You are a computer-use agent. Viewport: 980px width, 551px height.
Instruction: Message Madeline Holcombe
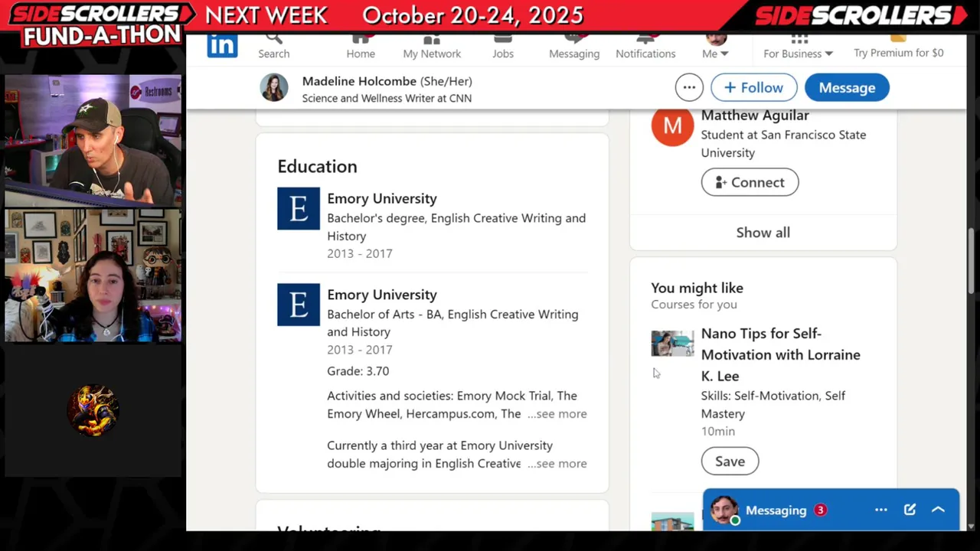tap(847, 87)
